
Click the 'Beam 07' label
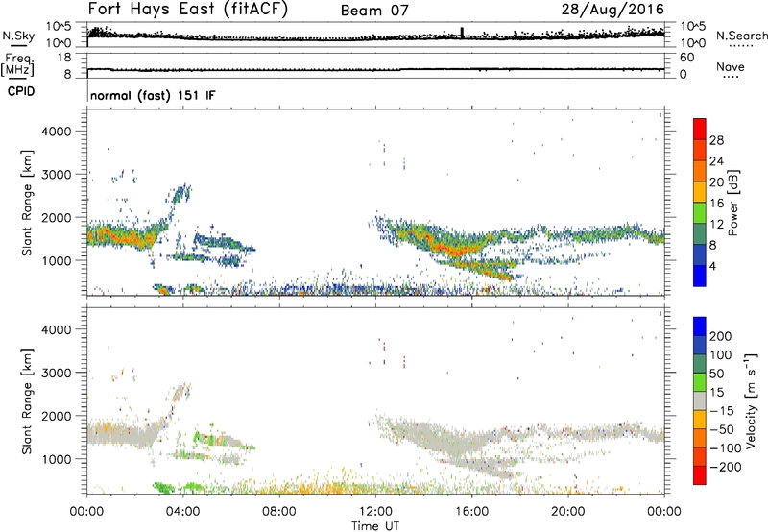(x=374, y=11)
